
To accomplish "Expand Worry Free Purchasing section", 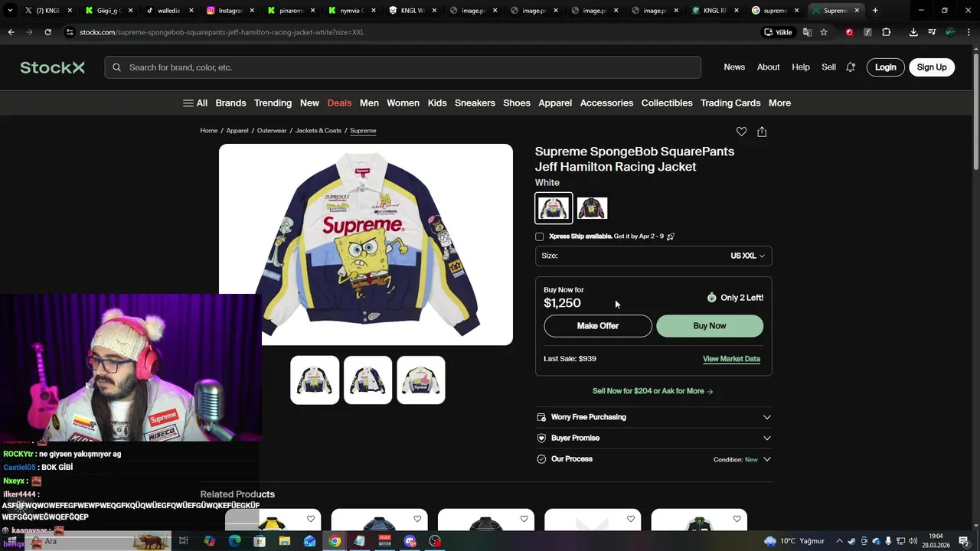I will tap(654, 417).
